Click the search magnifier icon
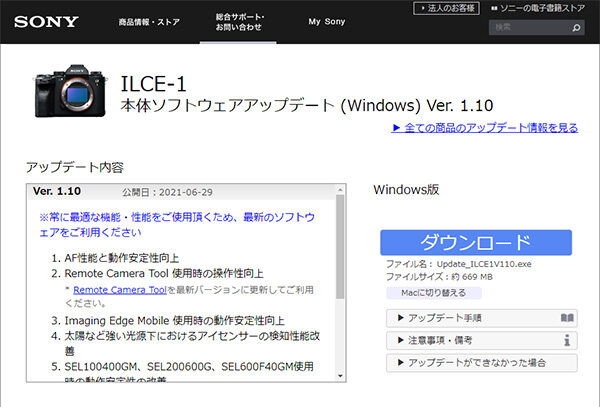 coord(576,28)
